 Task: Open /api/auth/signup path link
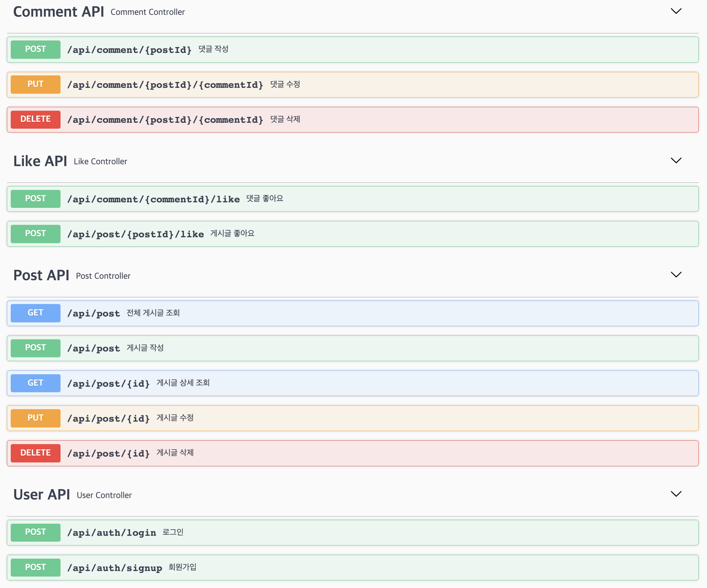(x=114, y=568)
